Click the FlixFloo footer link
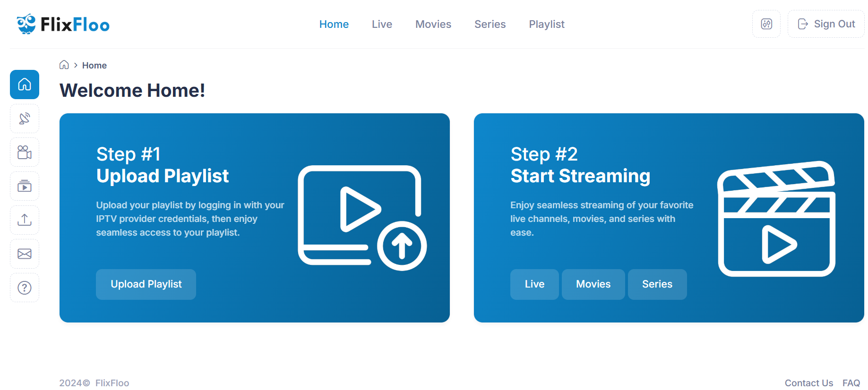The height and width of the screenshot is (390, 868). (x=112, y=383)
